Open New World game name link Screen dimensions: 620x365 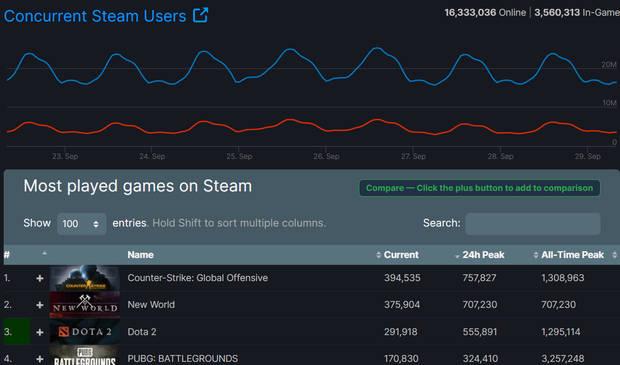pos(151,304)
